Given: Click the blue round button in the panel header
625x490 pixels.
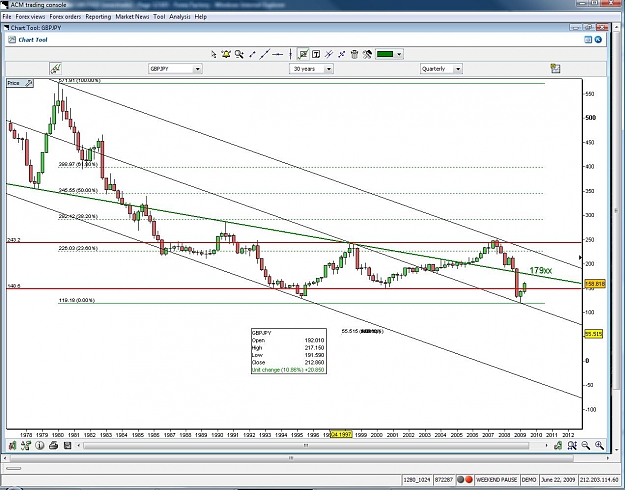Looking at the screenshot, I should click(598, 39).
